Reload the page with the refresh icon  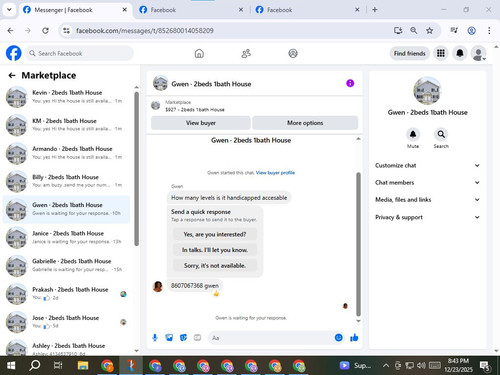45,31
